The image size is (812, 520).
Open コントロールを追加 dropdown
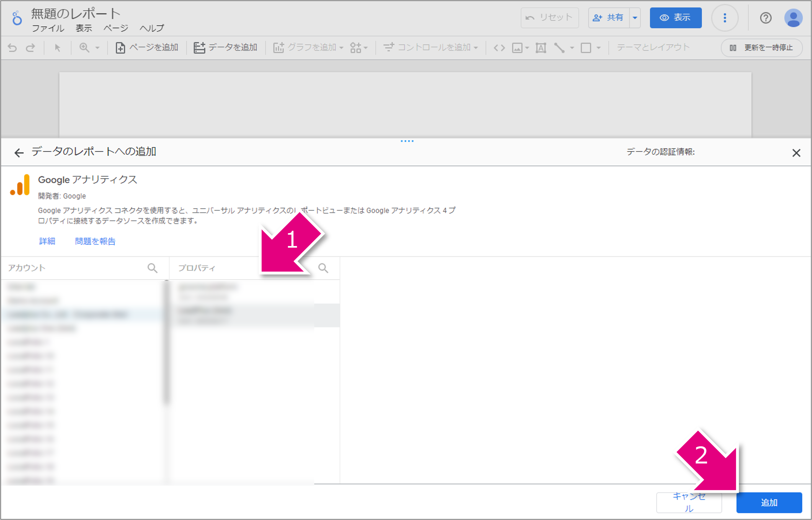tap(431, 48)
